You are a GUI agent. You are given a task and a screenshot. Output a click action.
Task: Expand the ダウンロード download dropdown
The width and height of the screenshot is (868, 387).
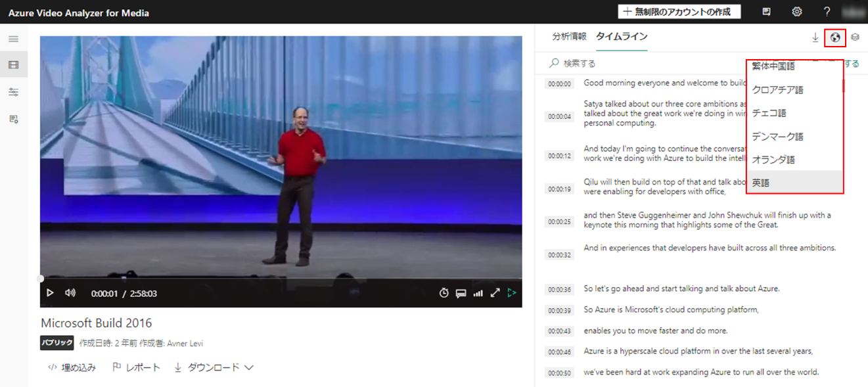(214, 367)
